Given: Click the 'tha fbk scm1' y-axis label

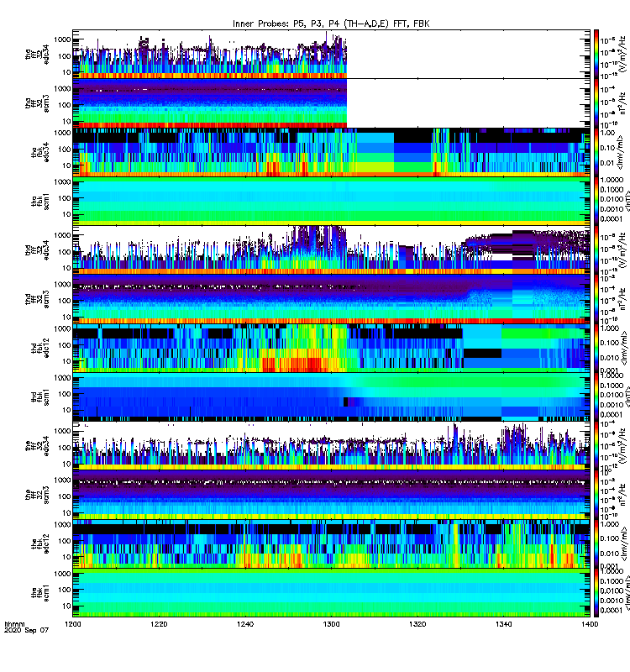Looking at the screenshot, I should coord(40,202).
